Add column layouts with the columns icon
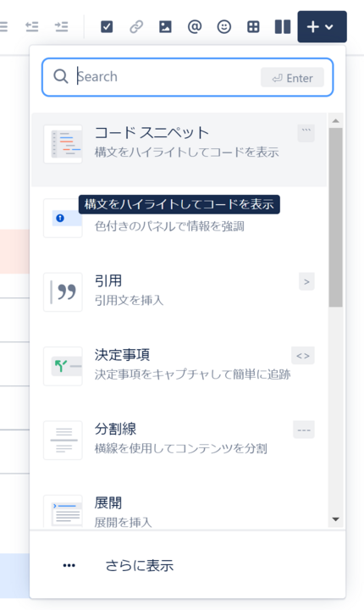The image size is (364, 610). tap(283, 26)
